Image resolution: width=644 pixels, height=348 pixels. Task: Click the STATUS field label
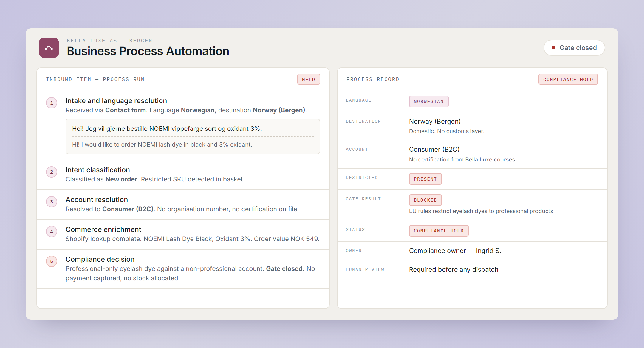[355, 229]
